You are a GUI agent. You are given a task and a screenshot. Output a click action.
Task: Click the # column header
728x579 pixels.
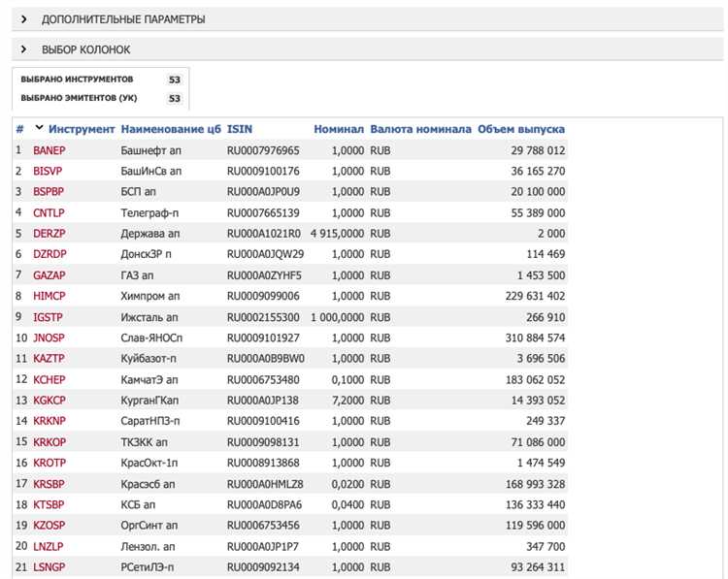pos(19,129)
